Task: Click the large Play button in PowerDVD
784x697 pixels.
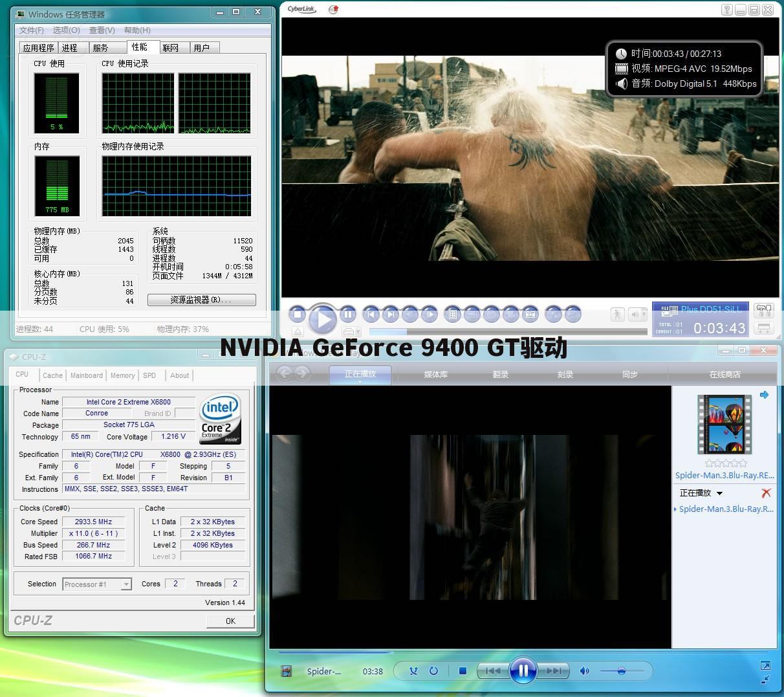Action: point(322,318)
